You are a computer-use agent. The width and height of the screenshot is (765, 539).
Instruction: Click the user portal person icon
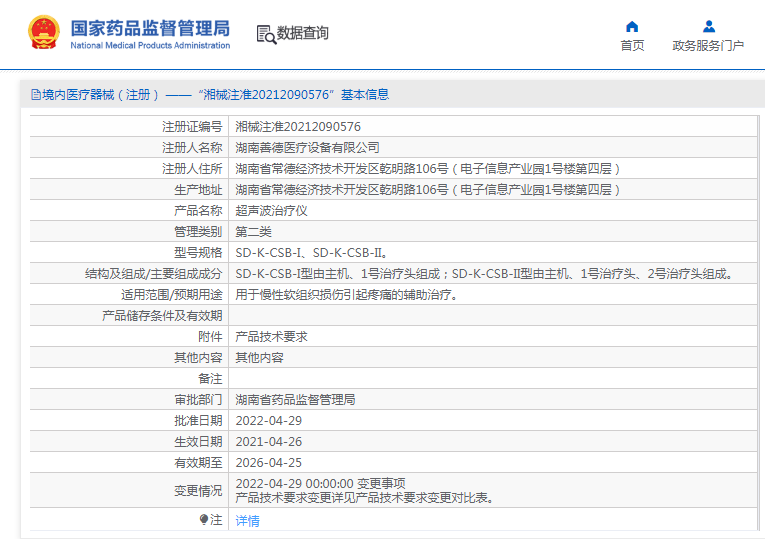click(x=708, y=26)
